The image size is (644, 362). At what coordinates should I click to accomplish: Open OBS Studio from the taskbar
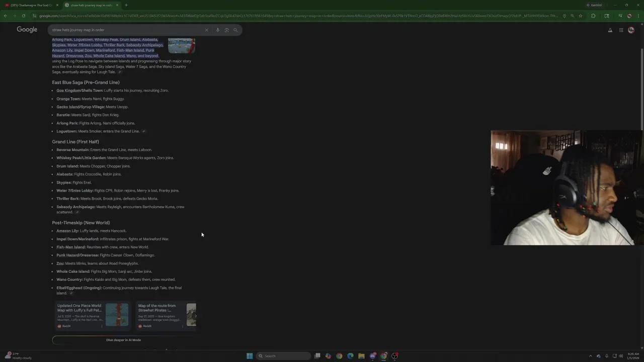pos(395,356)
